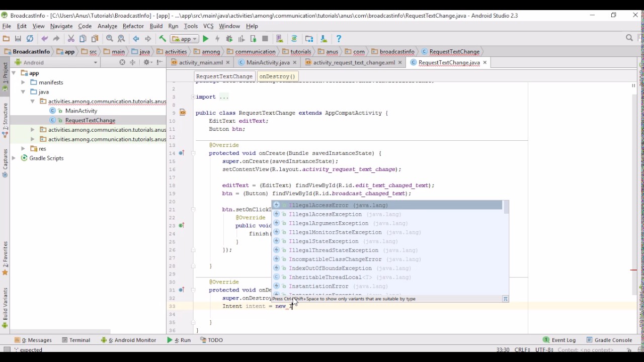Click the Cut scissors icon
This screenshot has height=362, width=644.
(71, 39)
